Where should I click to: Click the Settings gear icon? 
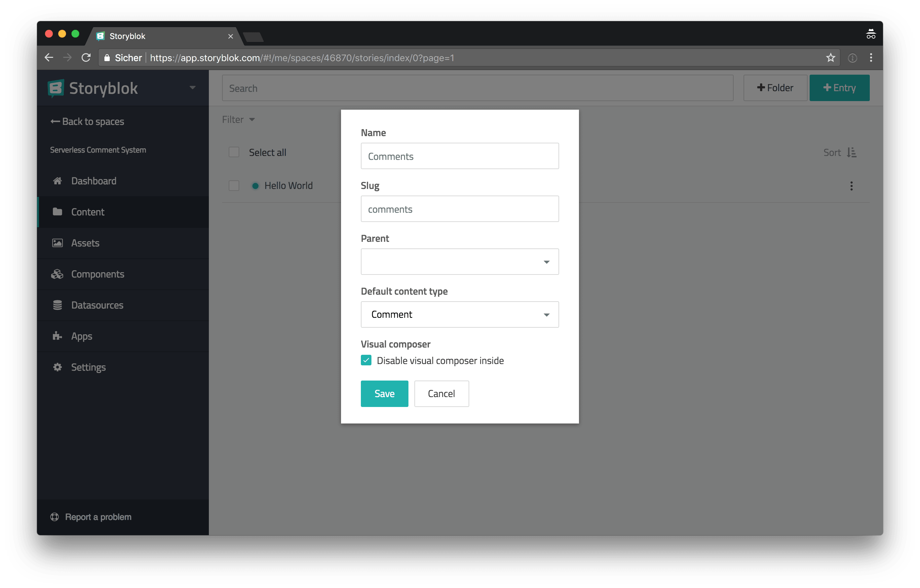point(57,367)
